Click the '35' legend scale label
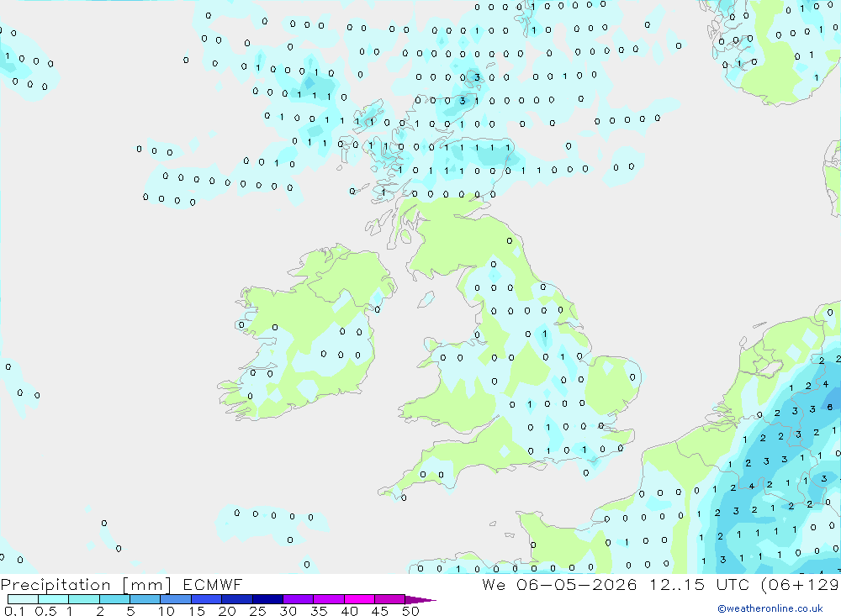 point(319,611)
